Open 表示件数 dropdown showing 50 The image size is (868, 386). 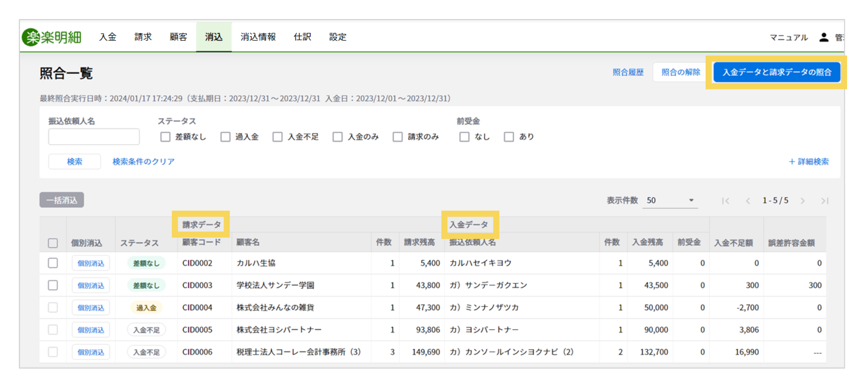pyautogui.click(x=670, y=200)
